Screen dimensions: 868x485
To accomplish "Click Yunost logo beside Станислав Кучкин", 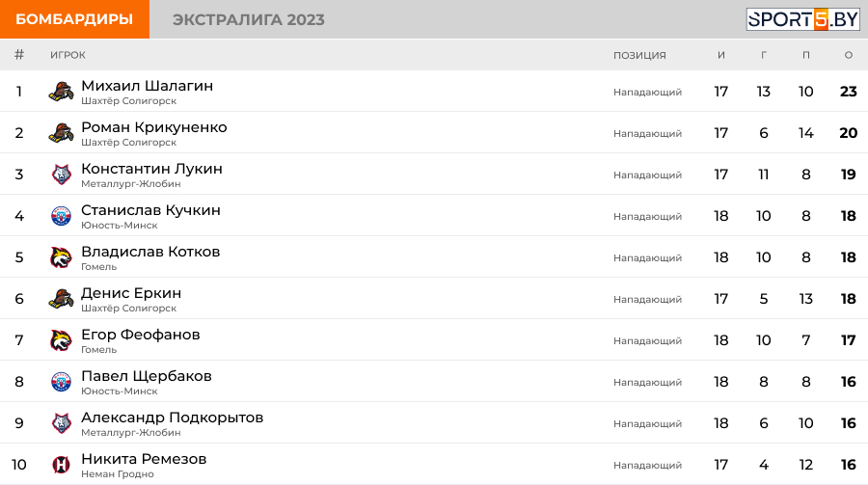I will coord(62,217).
